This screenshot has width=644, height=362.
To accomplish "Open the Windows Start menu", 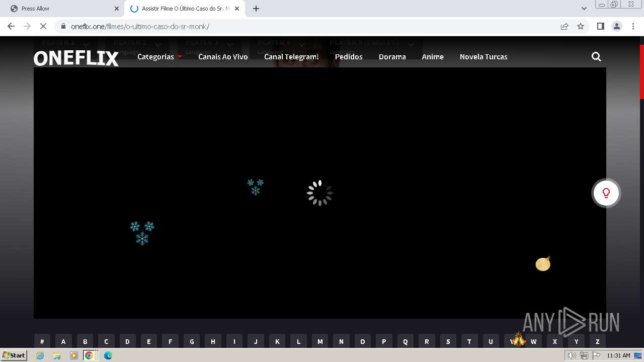I will (x=14, y=355).
